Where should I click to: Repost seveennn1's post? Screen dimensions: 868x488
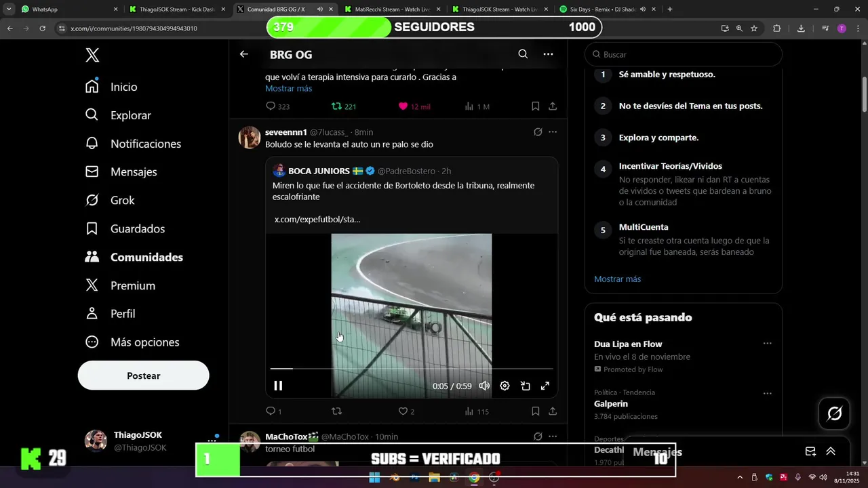[x=336, y=411]
